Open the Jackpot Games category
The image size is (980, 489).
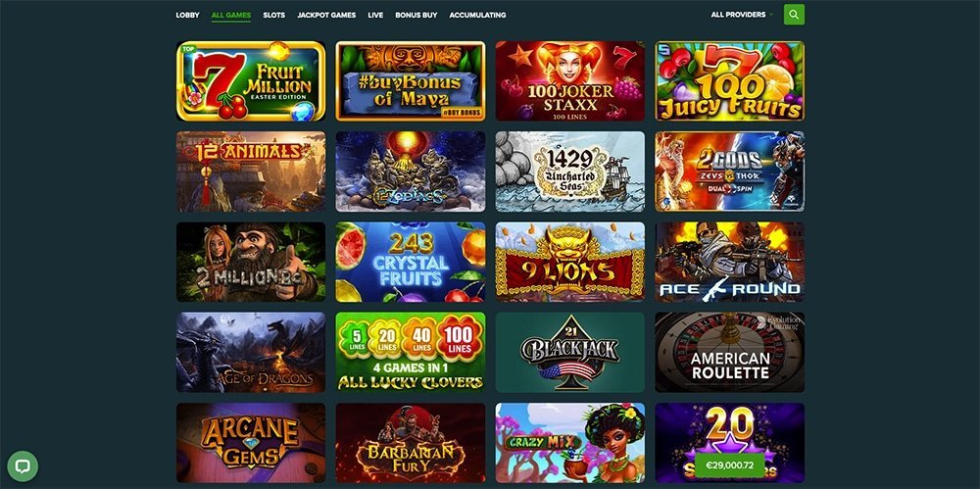326,15
